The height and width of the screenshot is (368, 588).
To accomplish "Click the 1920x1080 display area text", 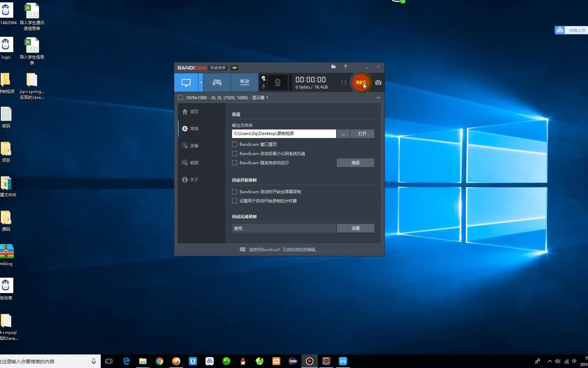I will 227,98.
